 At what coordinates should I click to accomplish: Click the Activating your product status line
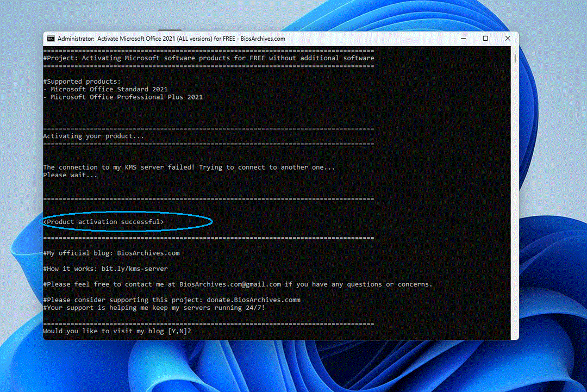(x=93, y=136)
